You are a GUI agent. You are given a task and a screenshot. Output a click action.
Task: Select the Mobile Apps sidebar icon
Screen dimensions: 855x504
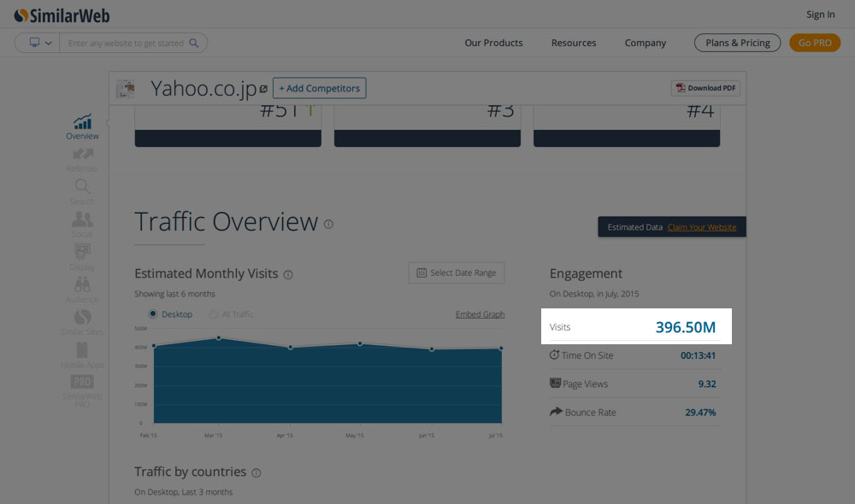point(82,355)
